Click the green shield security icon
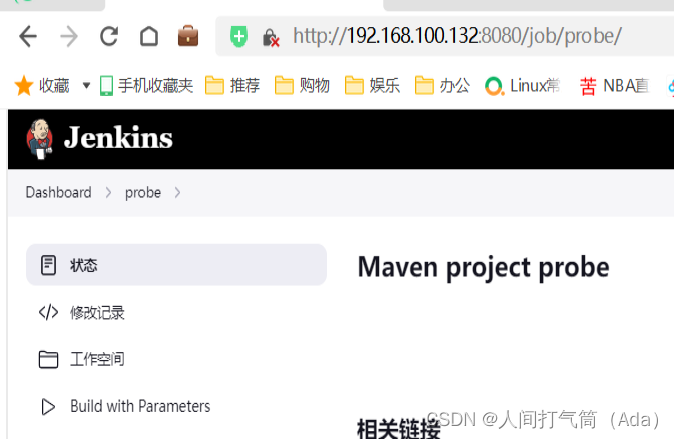Image resolution: width=674 pixels, height=439 pixels. 239,36
